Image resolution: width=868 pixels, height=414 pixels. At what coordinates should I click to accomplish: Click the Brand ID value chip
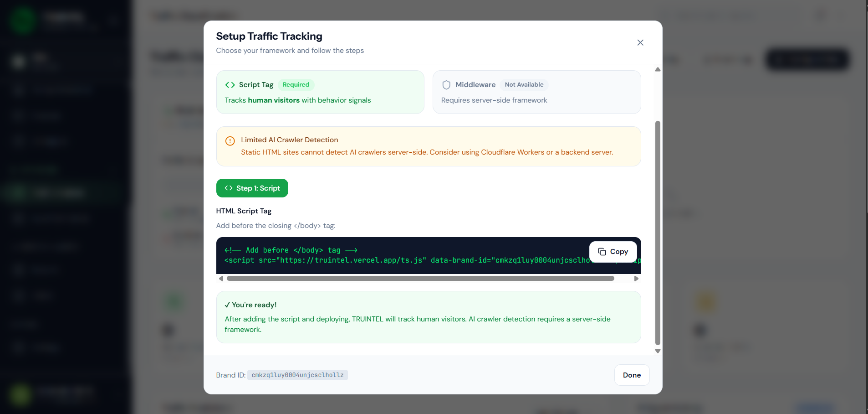[x=297, y=375]
